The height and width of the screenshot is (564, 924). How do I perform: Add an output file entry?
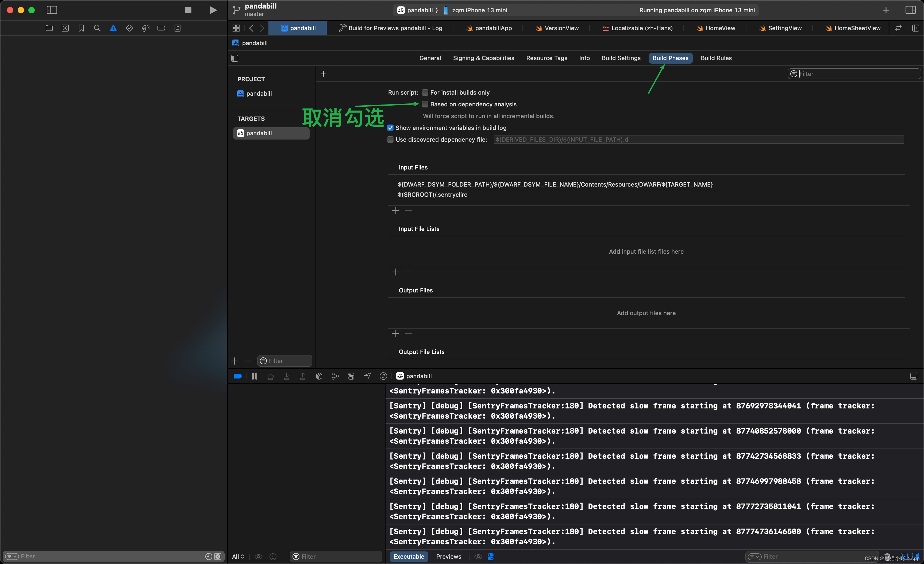click(395, 334)
